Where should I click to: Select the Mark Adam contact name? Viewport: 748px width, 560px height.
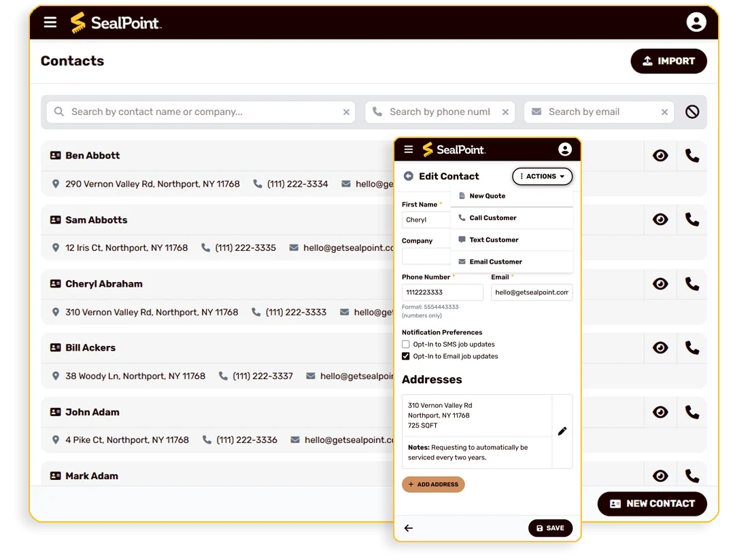(92, 476)
